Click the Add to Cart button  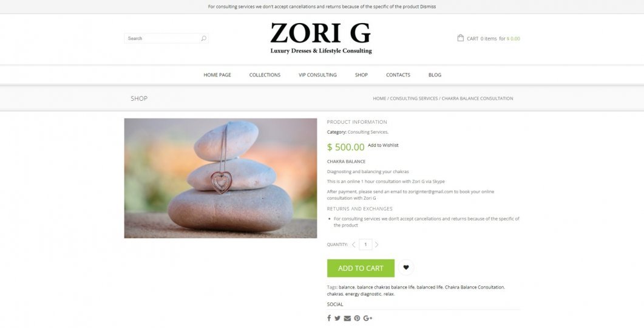361,268
